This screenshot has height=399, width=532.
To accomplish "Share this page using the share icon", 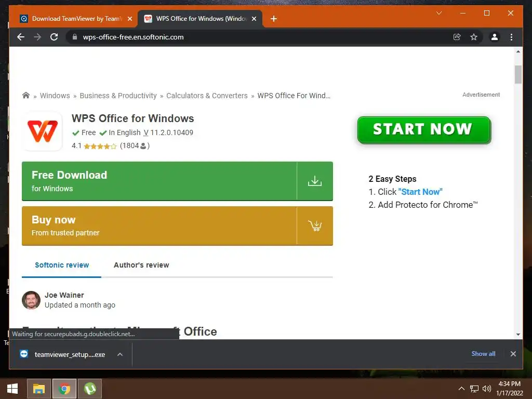I will pos(457,37).
